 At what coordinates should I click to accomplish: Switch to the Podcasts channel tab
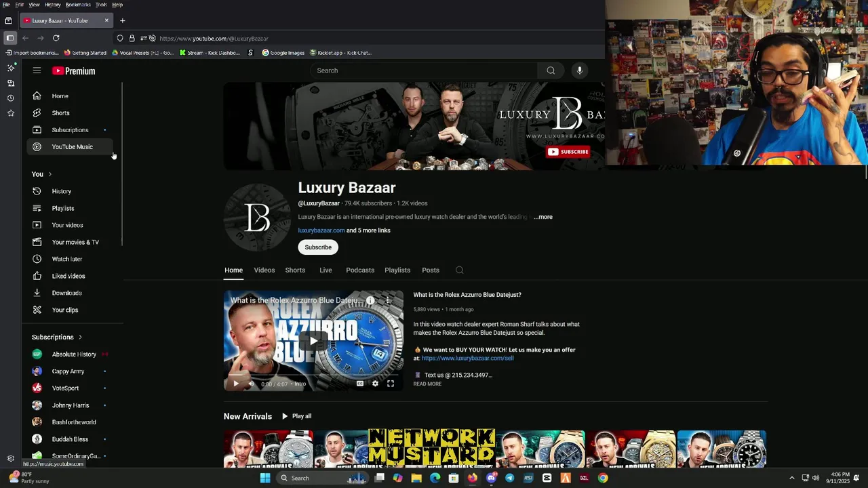tap(360, 270)
